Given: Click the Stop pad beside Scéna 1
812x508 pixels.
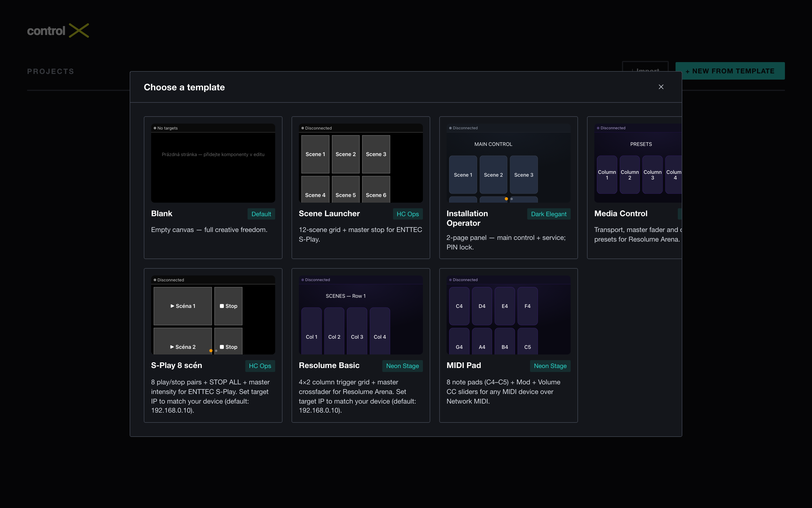Looking at the screenshot, I should 228,306.
